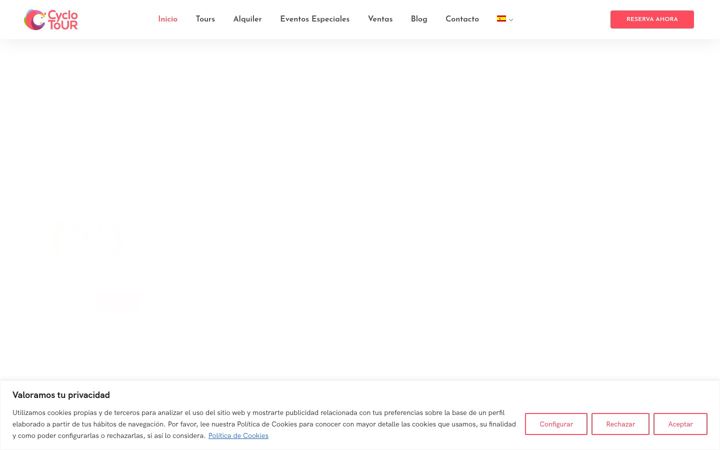
Task: Open the Inicio menu item
Action: (168, 19)
